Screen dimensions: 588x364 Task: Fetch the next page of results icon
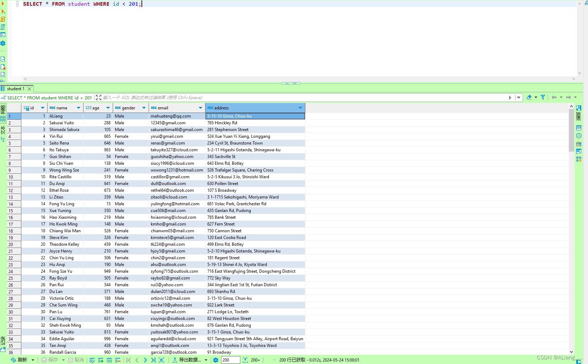245,360
